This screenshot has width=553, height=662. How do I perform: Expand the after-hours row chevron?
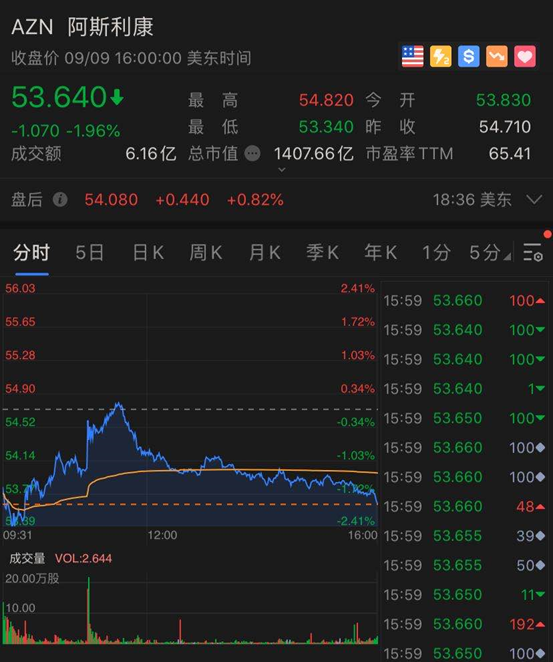[534, 199]
